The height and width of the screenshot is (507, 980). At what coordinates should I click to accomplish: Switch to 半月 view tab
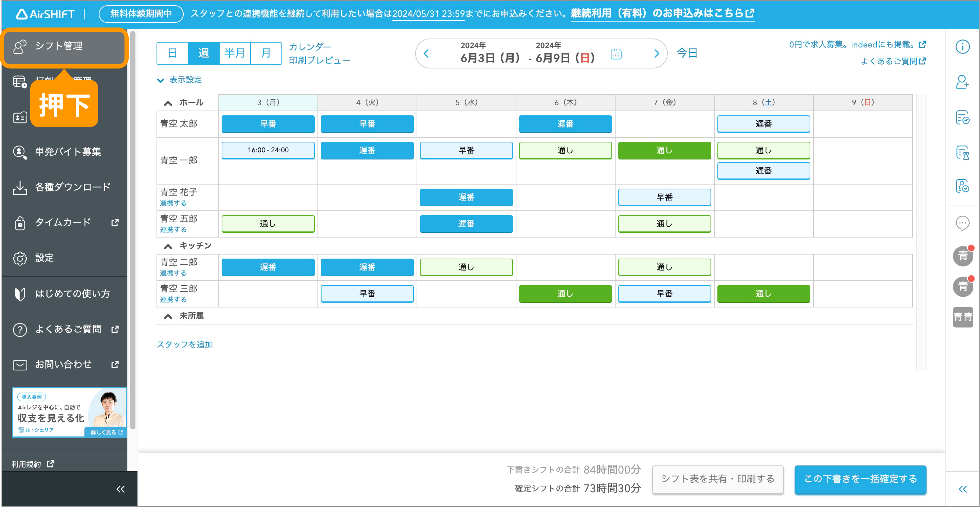point(235,53)
